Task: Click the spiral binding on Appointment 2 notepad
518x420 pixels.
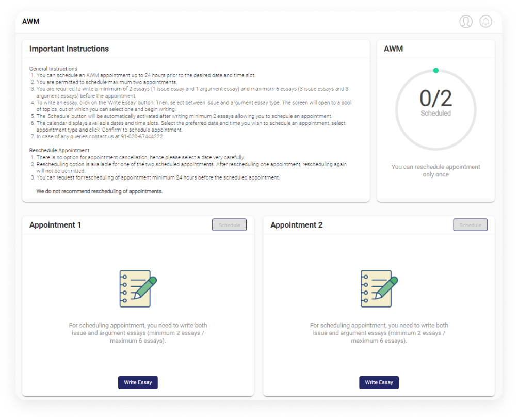Action: pos(366,288)
